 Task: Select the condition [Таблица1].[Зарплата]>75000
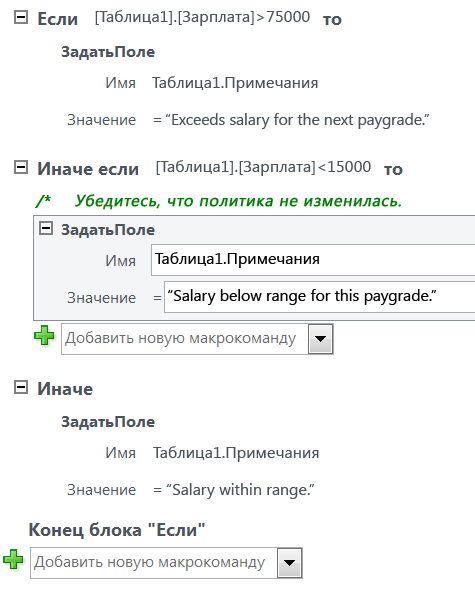(x=202, y=17)
